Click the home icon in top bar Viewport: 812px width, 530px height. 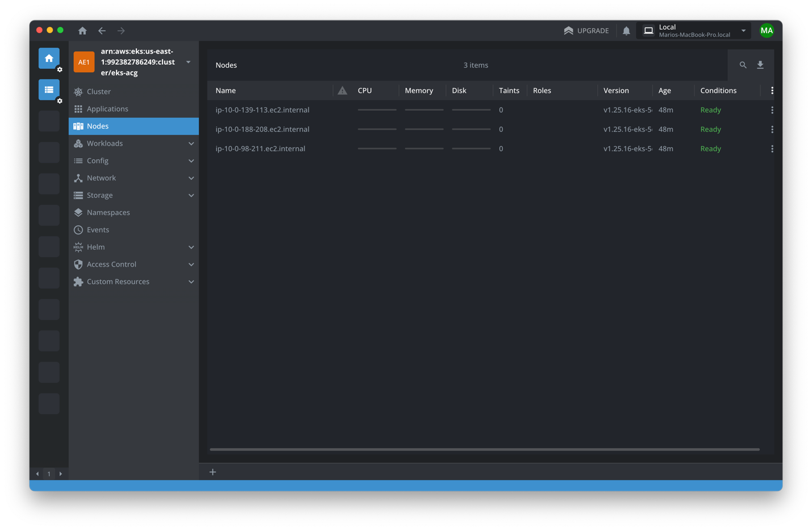coord(82,31)
